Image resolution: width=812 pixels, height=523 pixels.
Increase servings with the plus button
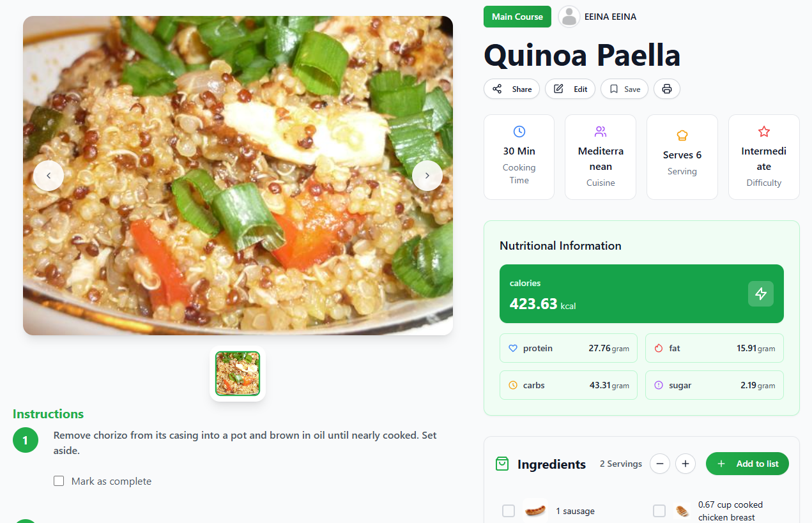tap(686, 464)
